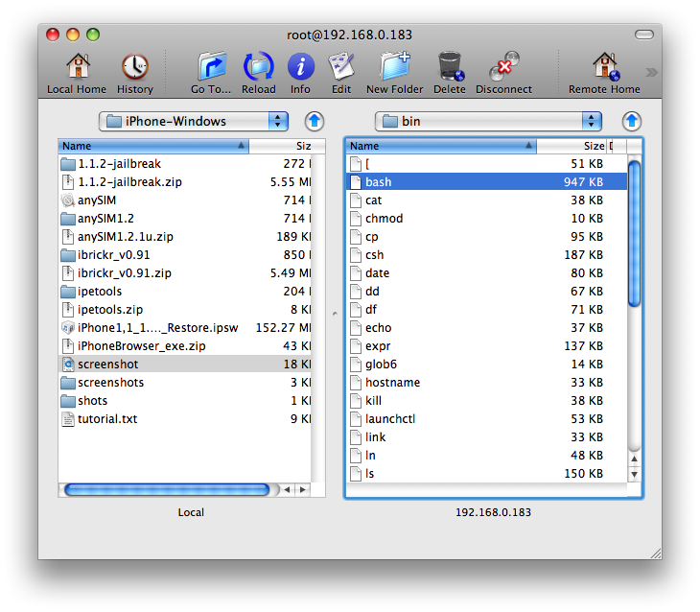Screen dimensions: 700x612
Task: Create a New Folder from toolbar
Action: pyautogui.click(x=394, y=73)
